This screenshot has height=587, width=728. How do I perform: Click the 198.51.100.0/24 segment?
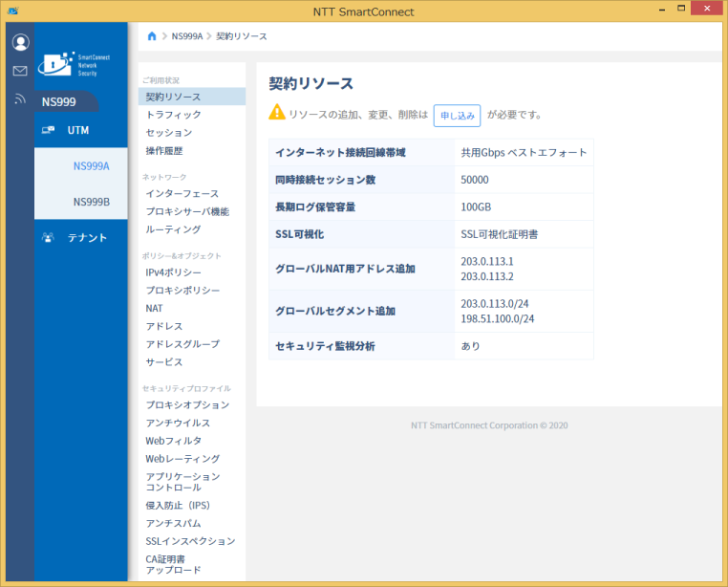(497, 318)
